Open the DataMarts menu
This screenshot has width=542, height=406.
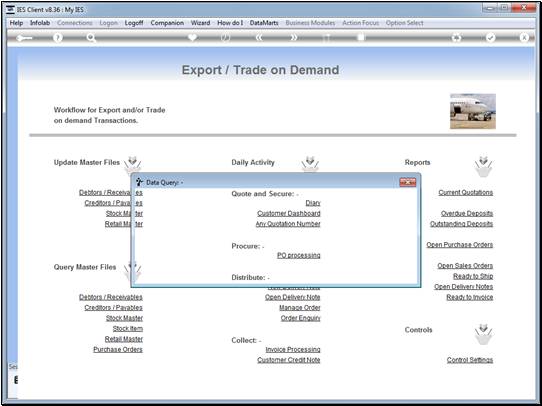pyautogui.click(x=264, y=23)
